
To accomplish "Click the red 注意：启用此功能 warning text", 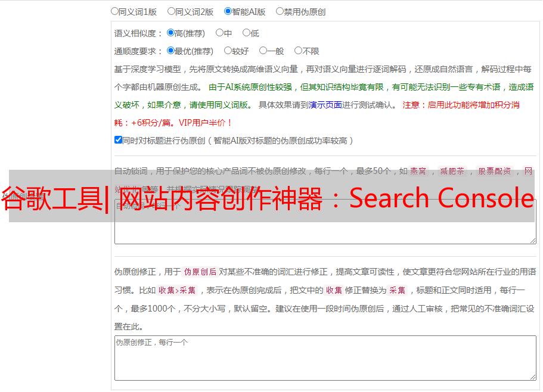I will 317,114.
